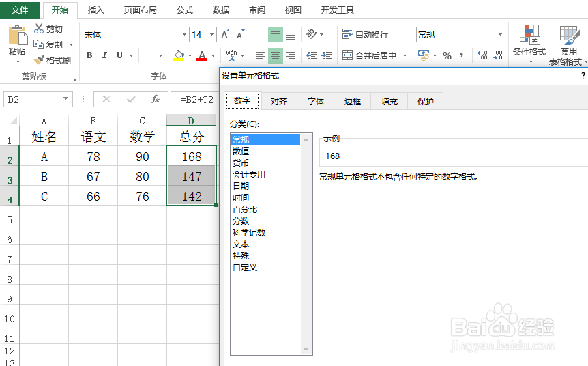Click category list scrollbar down arrow

(x=306, y=349)
